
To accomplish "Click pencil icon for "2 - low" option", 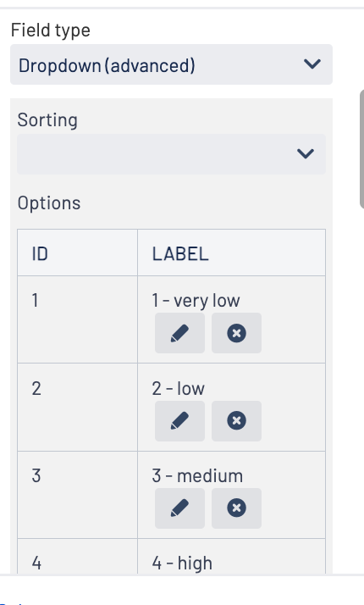I will pos(179,420).
